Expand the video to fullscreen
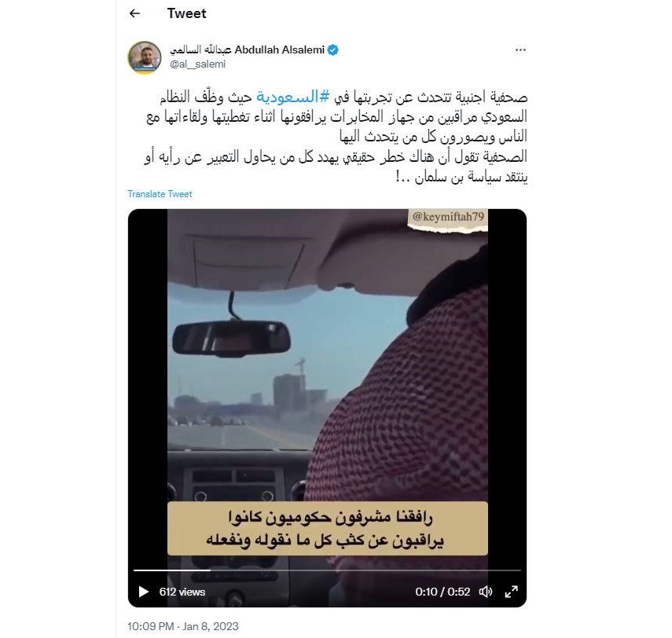The height and width of the screenshot is (638, 672). point(512,592)
